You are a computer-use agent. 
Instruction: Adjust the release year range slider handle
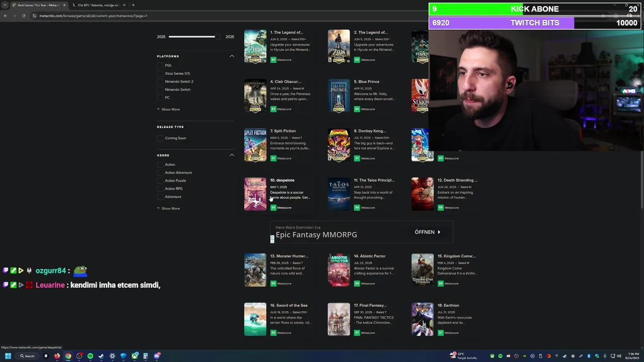[217, 37]
